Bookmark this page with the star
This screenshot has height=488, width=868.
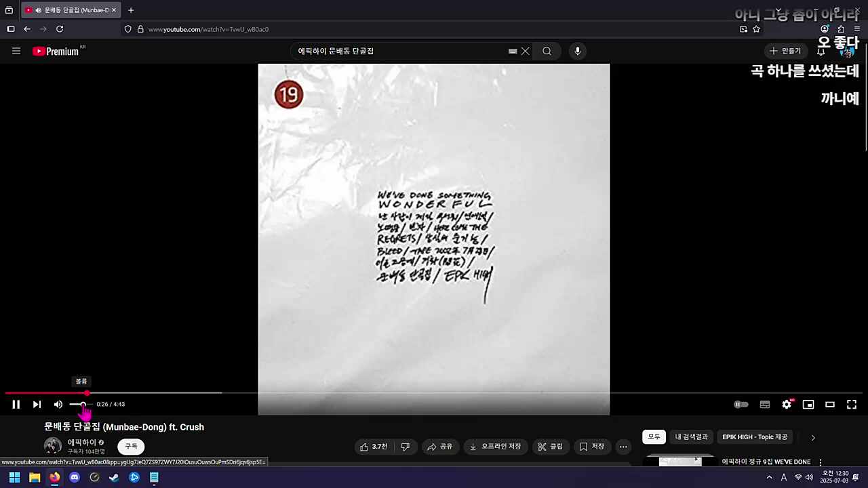pyautogui.click(x=757, y=29)
